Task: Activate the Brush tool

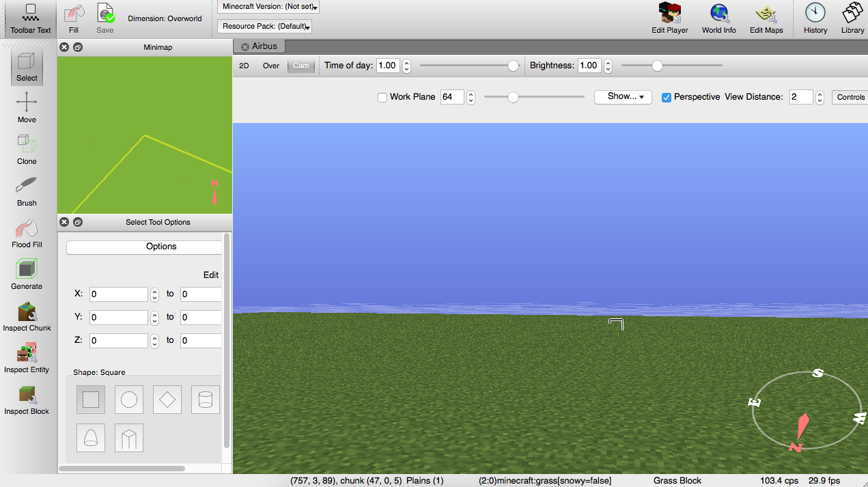Action: [x=27, y=191]
